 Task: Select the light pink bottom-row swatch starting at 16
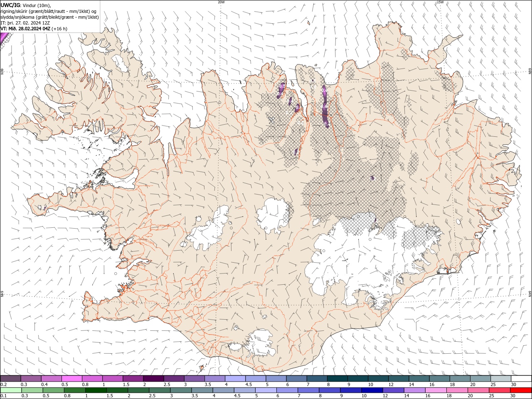coord(436,390)
